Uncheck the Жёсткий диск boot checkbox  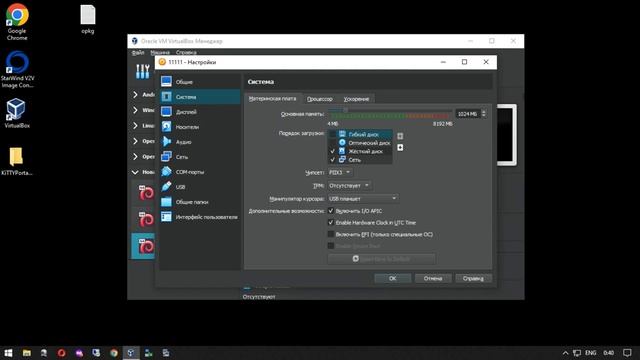point(332,151)
